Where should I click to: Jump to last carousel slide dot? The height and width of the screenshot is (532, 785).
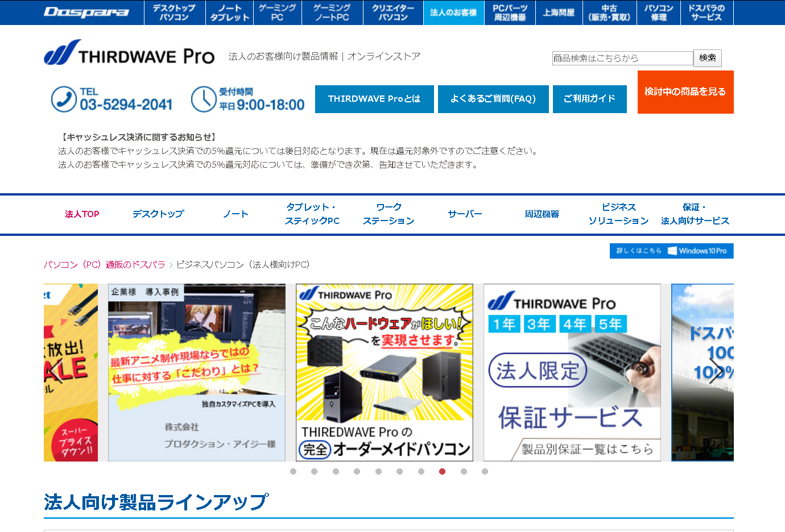[485, 472]
